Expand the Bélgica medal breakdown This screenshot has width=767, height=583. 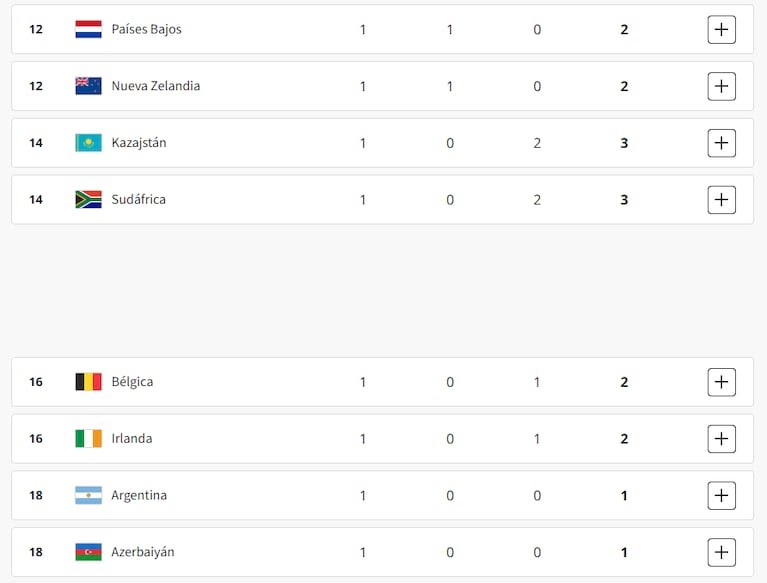pos(721,382)
